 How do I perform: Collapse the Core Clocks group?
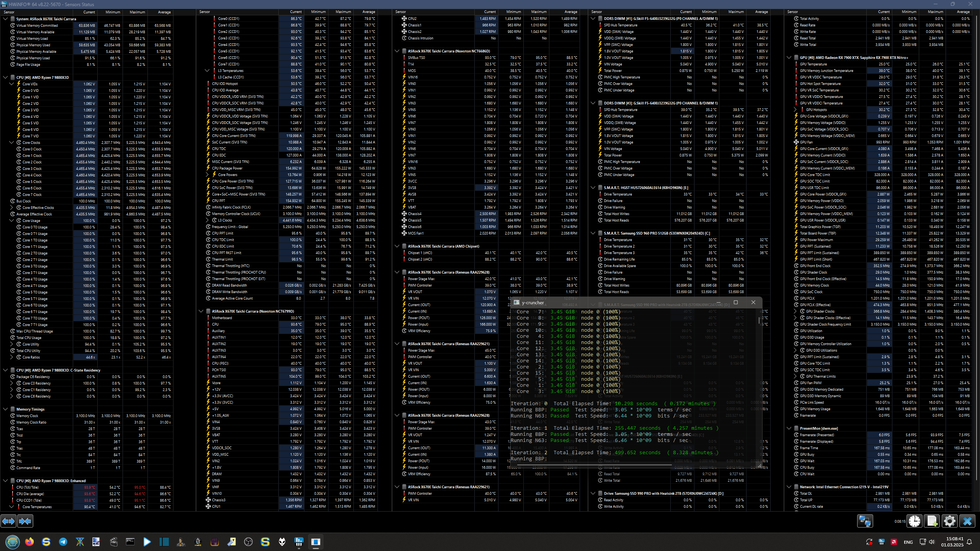click(x=11, y=142)
